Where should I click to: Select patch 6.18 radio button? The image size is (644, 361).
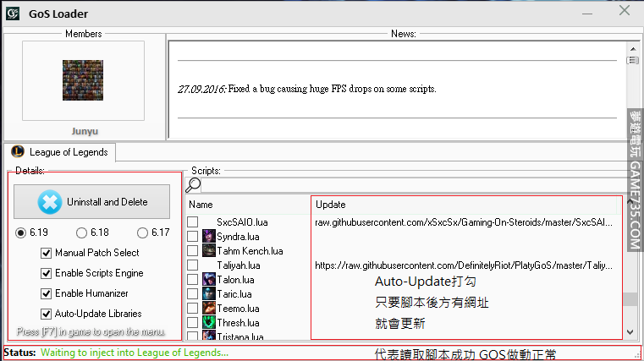(x=81, y=233)
